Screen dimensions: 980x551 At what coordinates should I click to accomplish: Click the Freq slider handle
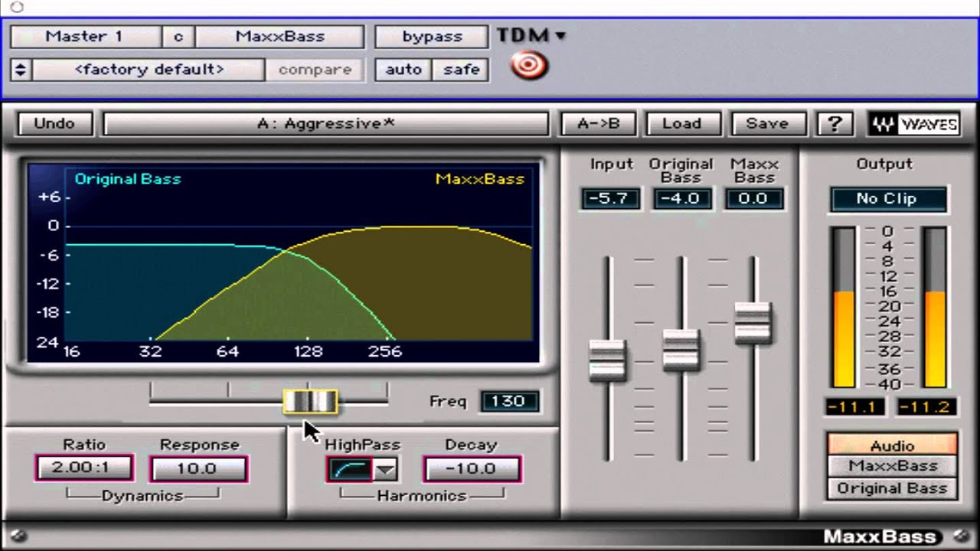(x=310, y=402)
